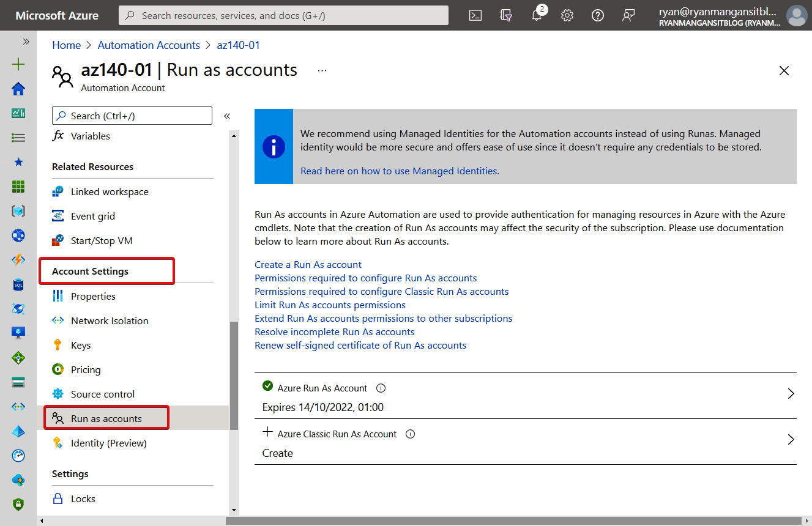Click az140-01 breadcrumb link
The height and width of the screenshot is (526, 812).
click(238, 45)
